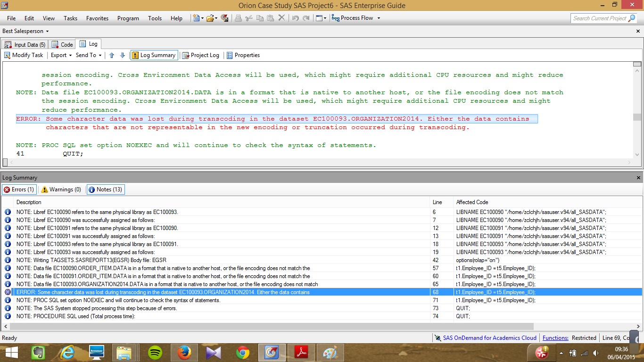
Task: Switch to the Warnings (0) filter
Action: 61,189
